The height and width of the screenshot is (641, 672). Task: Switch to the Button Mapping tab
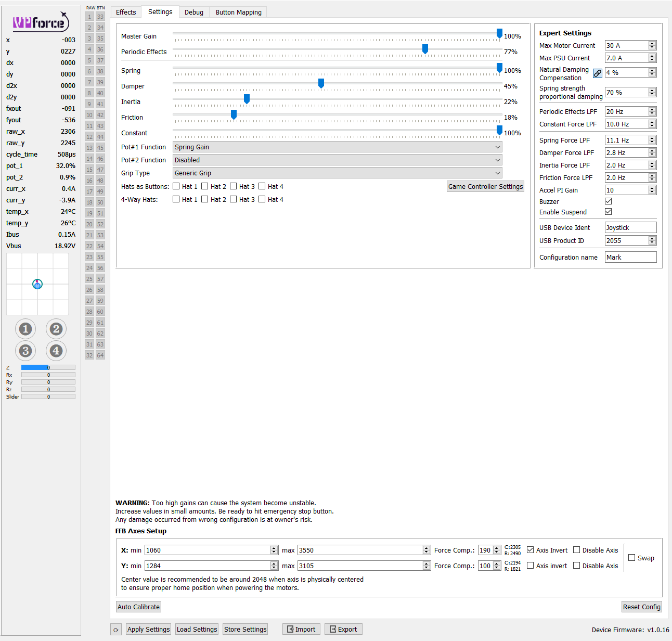[x=238, y=11]
